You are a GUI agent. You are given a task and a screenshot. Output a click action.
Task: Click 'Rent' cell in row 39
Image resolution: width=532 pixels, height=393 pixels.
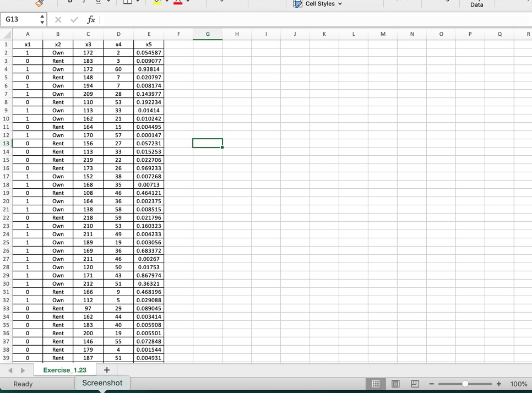point(58,358)
